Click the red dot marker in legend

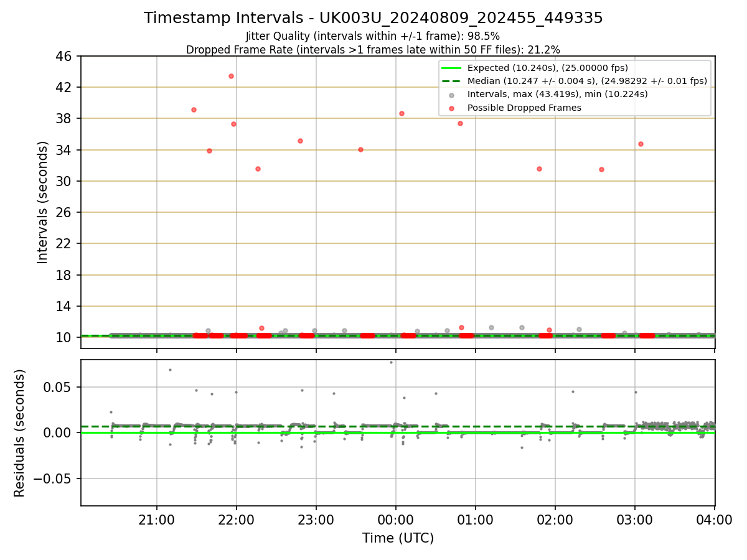coord(451,108)
